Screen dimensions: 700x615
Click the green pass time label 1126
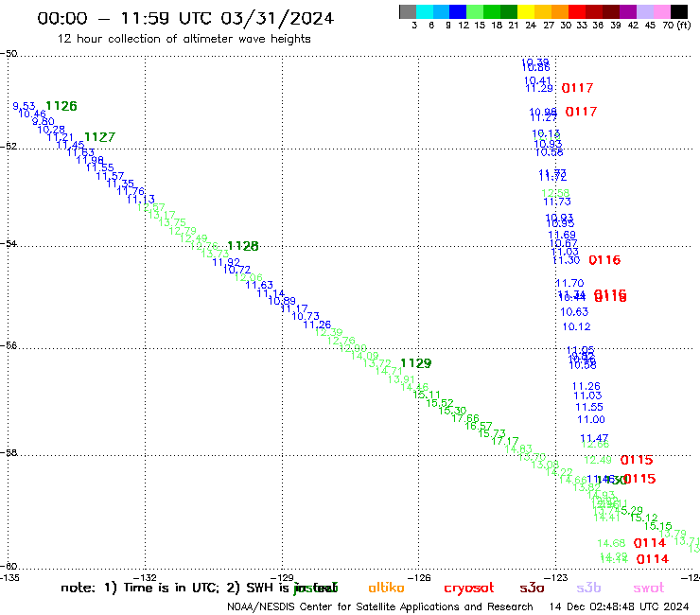coord(61,106)
